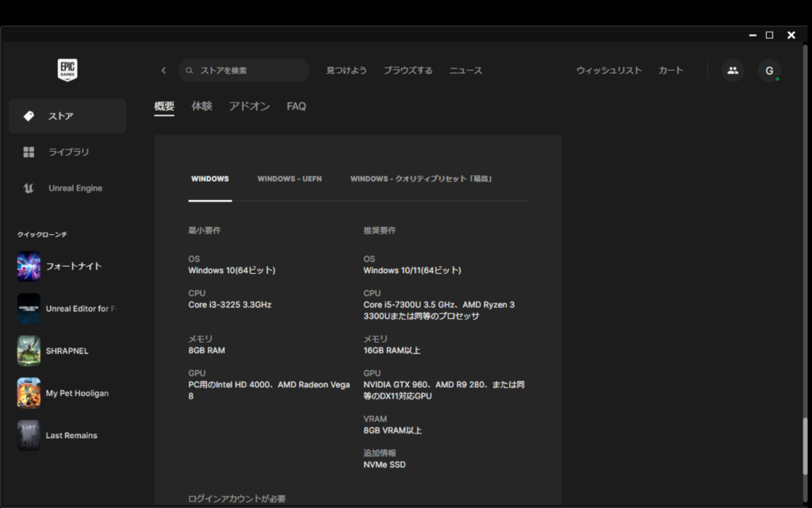Minimize the Epic Games Launcher window
This screenshot has height=508, width=812.
click(x=753, y=35)
